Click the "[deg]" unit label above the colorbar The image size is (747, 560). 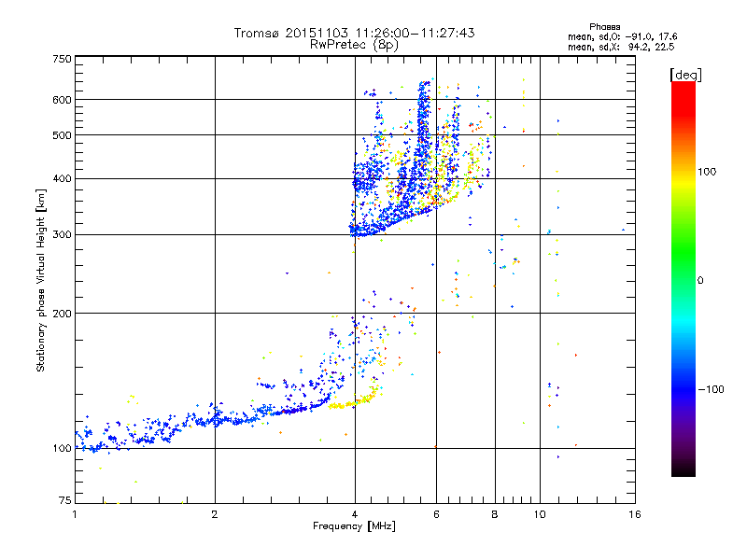(x=685, y=76)
